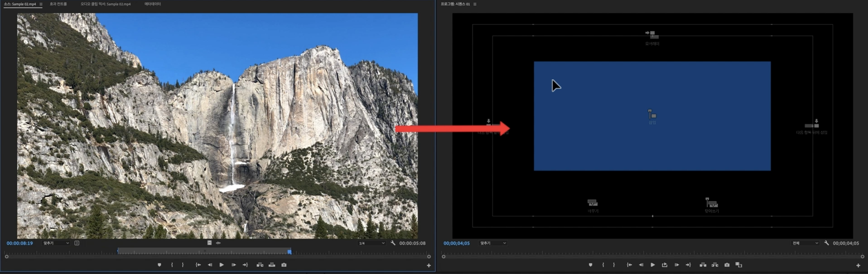Open Source monitor zoom level dropdown 맞추기
The image size is (868, 274).
coord(56,243)
